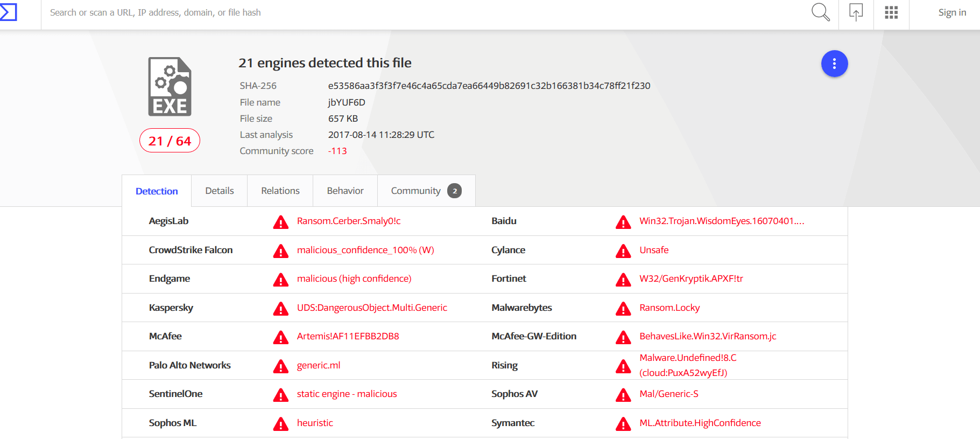Click the Unsafe result for Cylance

click(x=654, y=250)
